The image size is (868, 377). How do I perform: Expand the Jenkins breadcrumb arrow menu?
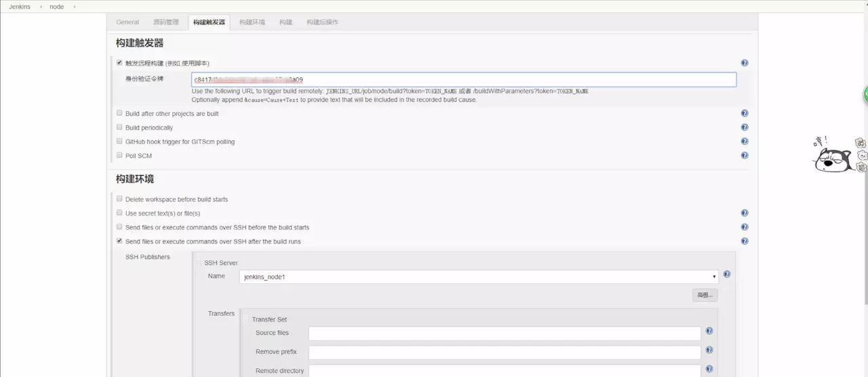40,7
